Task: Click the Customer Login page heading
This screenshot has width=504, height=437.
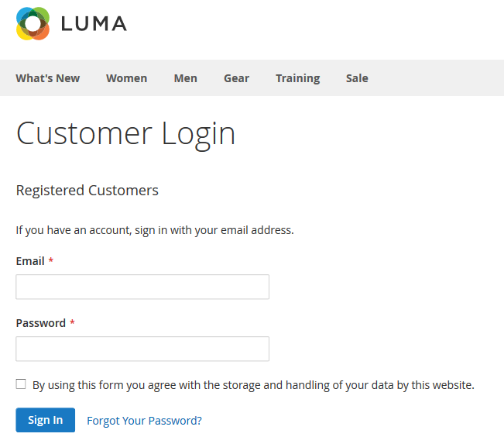Action: tap(125, 134)
